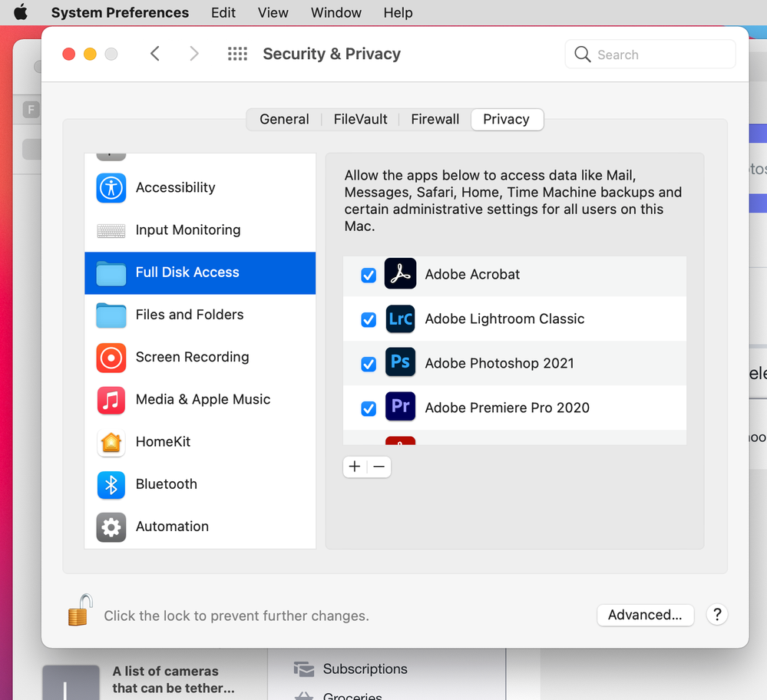Open the Advanced… settings
The width and height of the screenshot is (767, 700).
coord(645,615)
